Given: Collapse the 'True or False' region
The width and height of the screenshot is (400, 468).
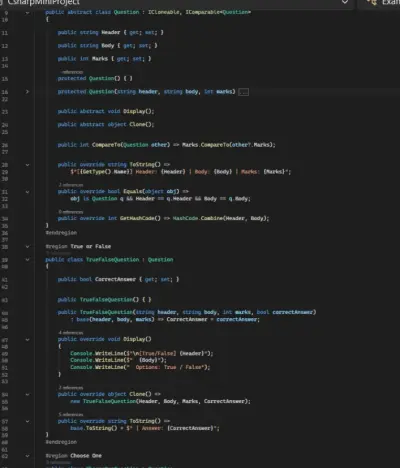Looking at the screenshot, I should pos(27,247).
